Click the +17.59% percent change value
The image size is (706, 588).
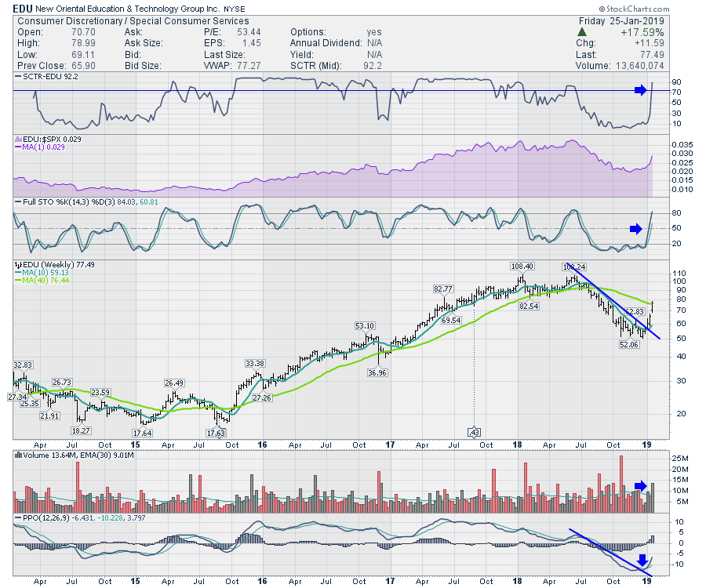click(642, 32)
